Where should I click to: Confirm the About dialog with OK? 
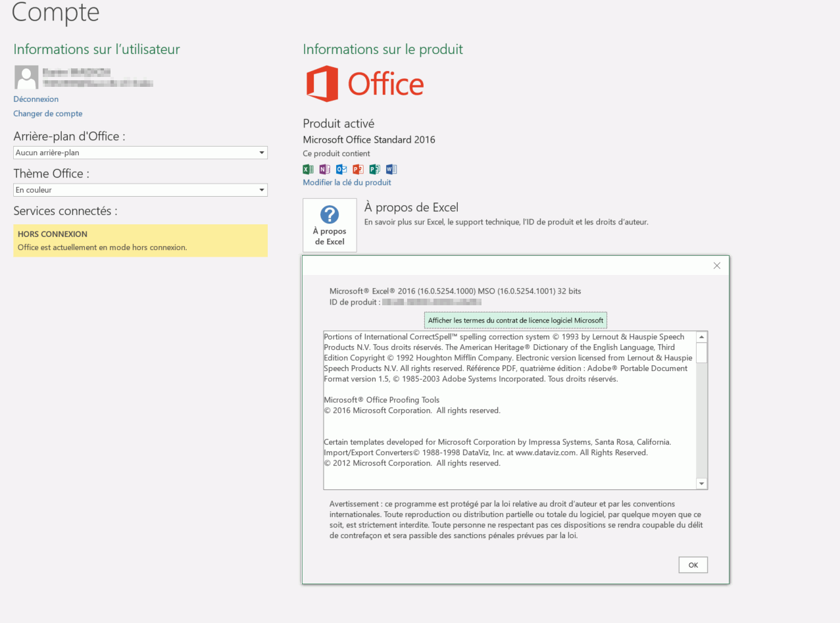coord(693,565)
